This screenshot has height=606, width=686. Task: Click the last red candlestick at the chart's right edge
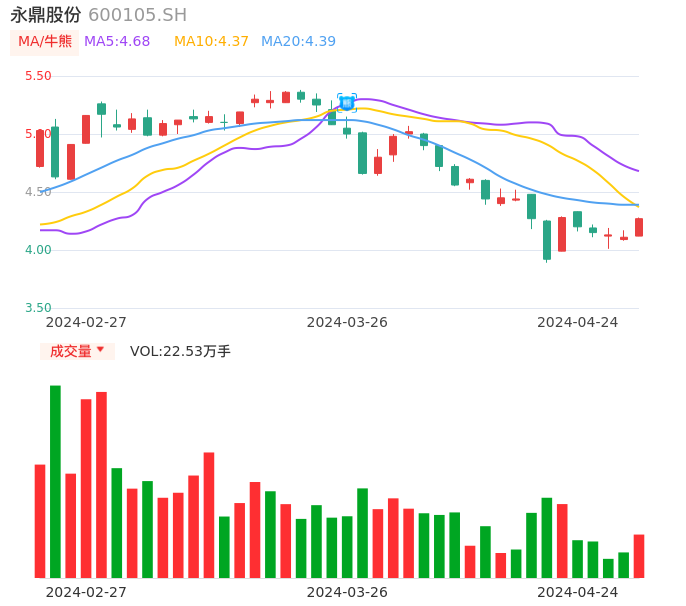[639, 228]
